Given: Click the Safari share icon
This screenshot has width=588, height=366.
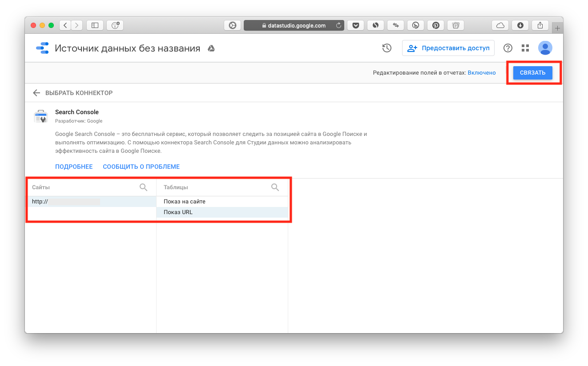Looking at the screenshot, I should click(540, 25).
